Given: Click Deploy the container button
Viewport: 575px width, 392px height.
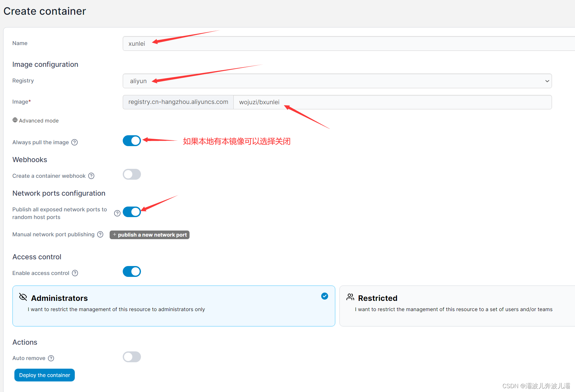Looking at the screenshot, I should coord(44,375).
